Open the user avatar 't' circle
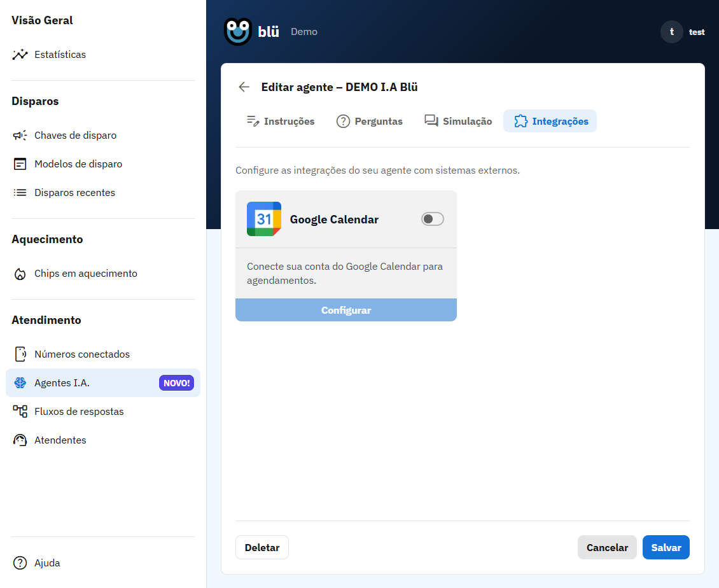 coord(672,32)
